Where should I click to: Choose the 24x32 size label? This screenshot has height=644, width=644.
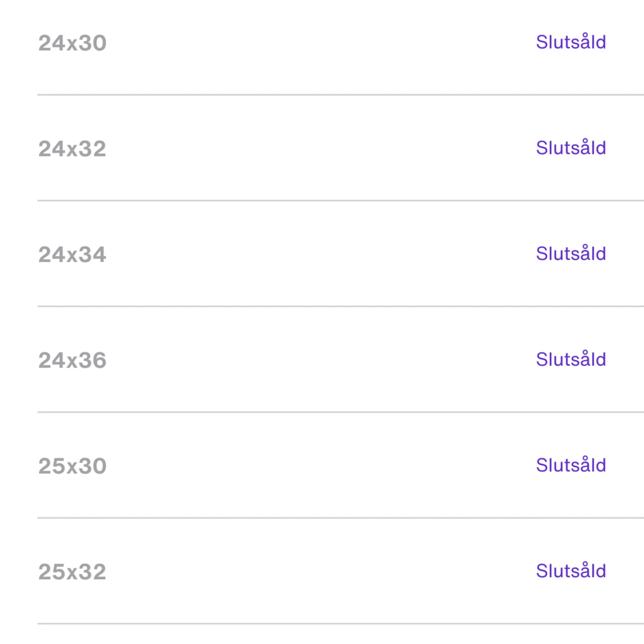[72, 149]
